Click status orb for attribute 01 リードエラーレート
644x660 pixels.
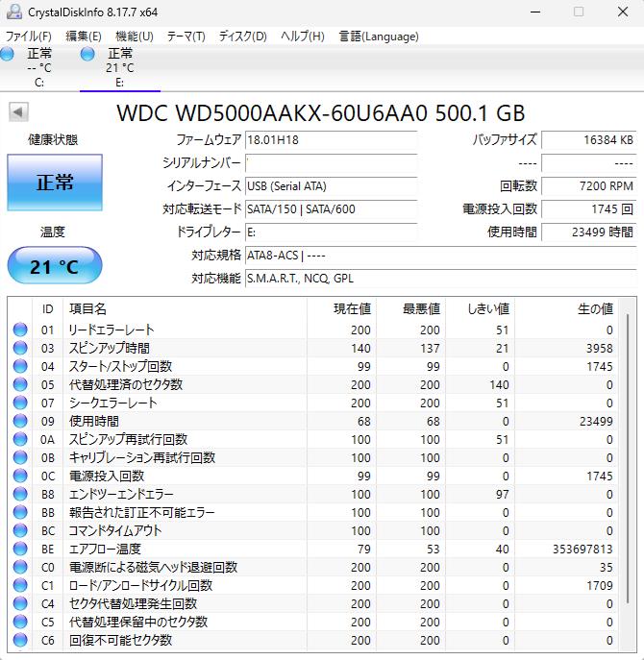tap(20, 330)
